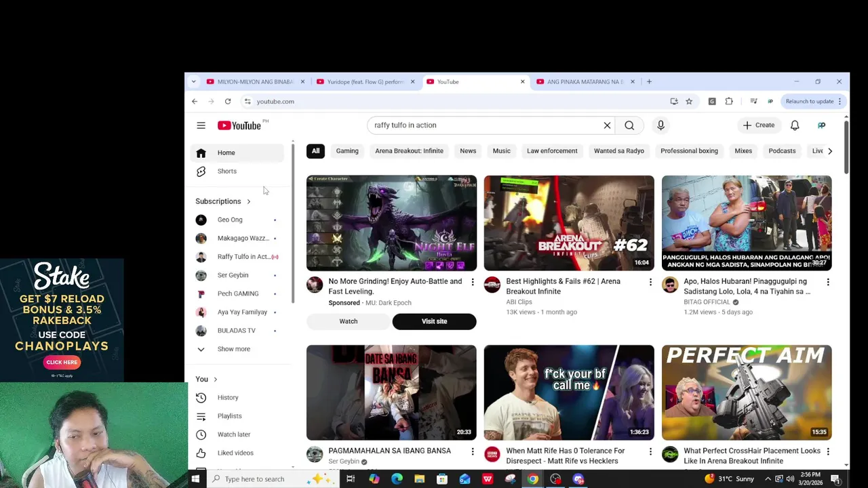Image resolution: width=868 pixels, height=488 pixels.
Task: Open the tab search dropdown arrow
Action: (193, 82)
